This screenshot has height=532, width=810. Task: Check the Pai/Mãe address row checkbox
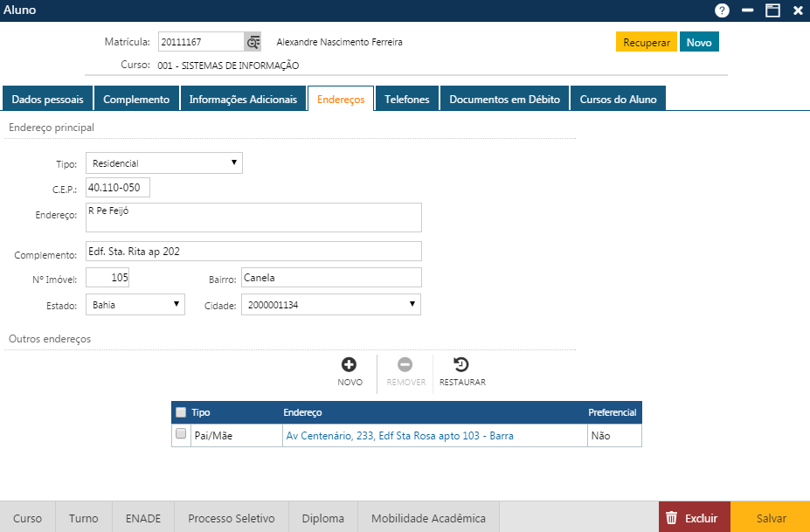tap(181, 434)
